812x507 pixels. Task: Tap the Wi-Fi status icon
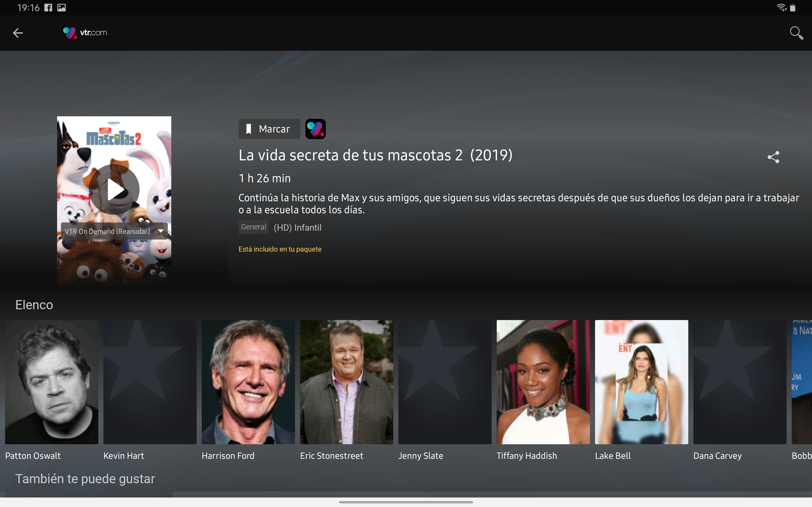point(781,7)
